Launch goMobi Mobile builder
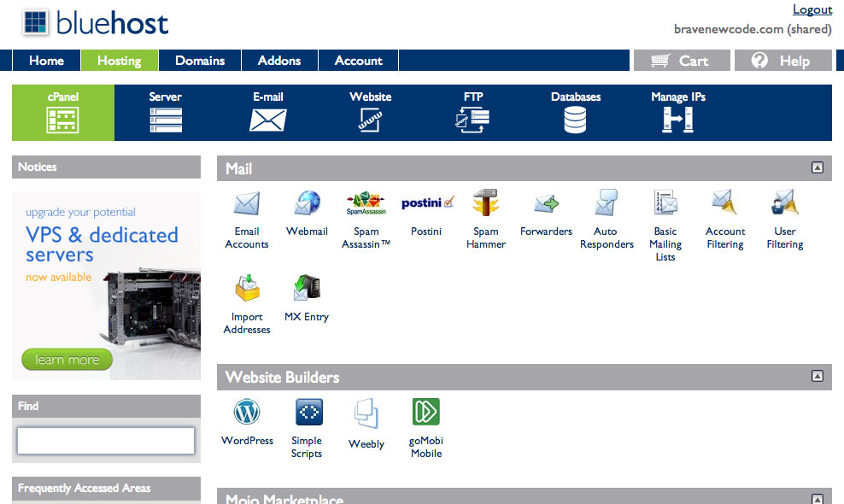This screenshot has width=844, height=504. point(425,412)
